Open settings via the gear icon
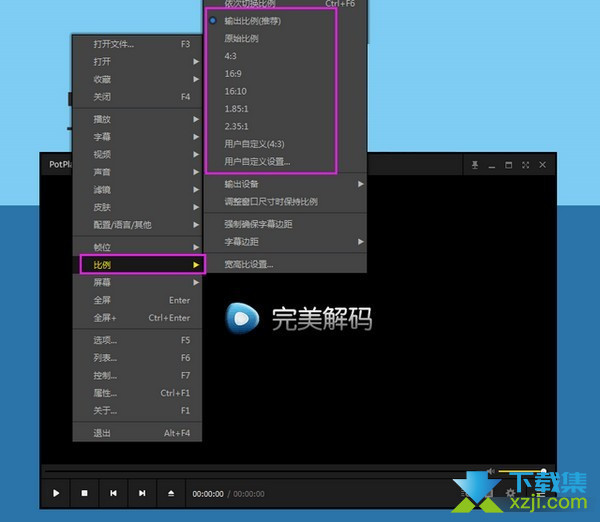 510,493
